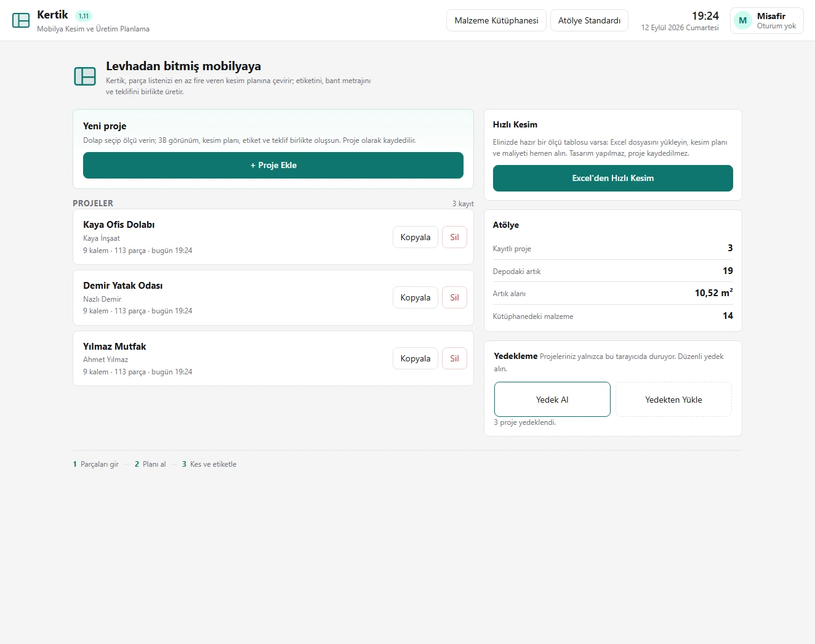Click the 'Yedek Al' backup button
This screenshot has width=815, height=644.
pos(552,400)
